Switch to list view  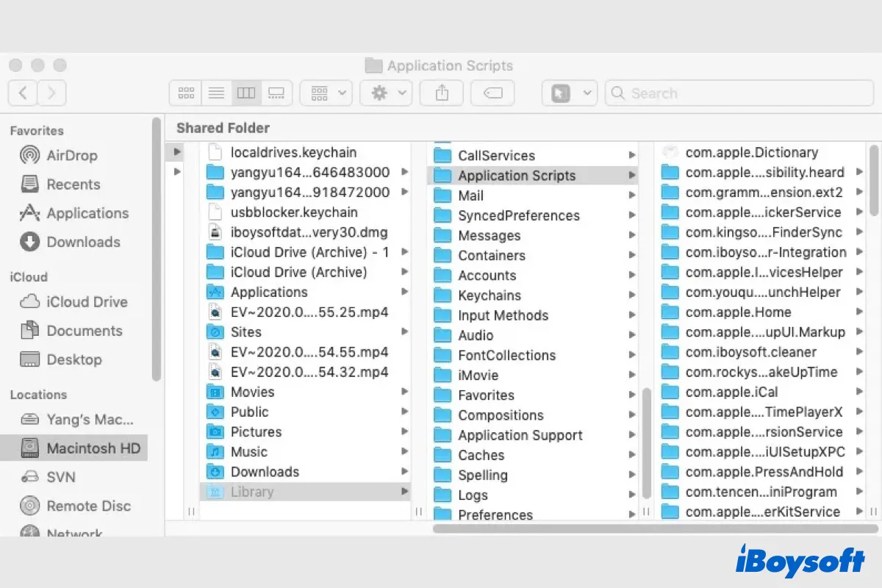tap(216, 93)
